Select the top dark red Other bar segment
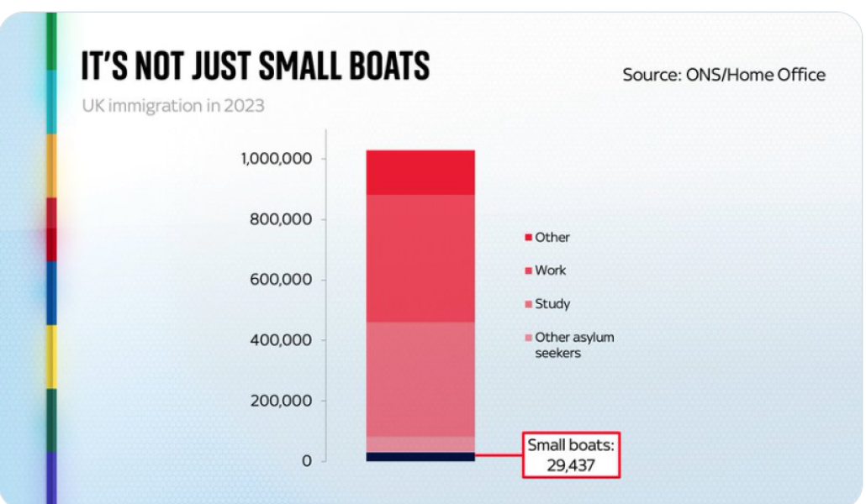Screen dimensions: 866x504 pos(420,172)
